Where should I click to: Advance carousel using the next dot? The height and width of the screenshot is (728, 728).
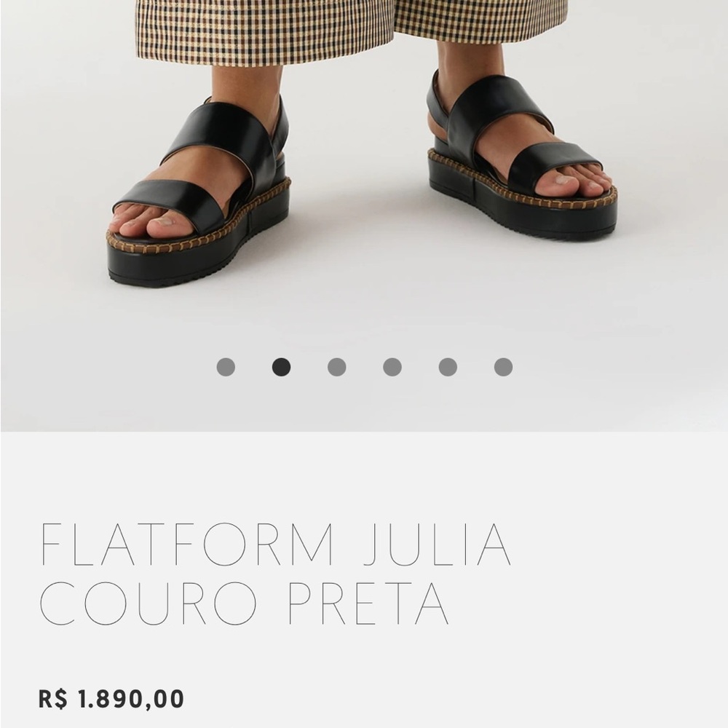[336, 368]
